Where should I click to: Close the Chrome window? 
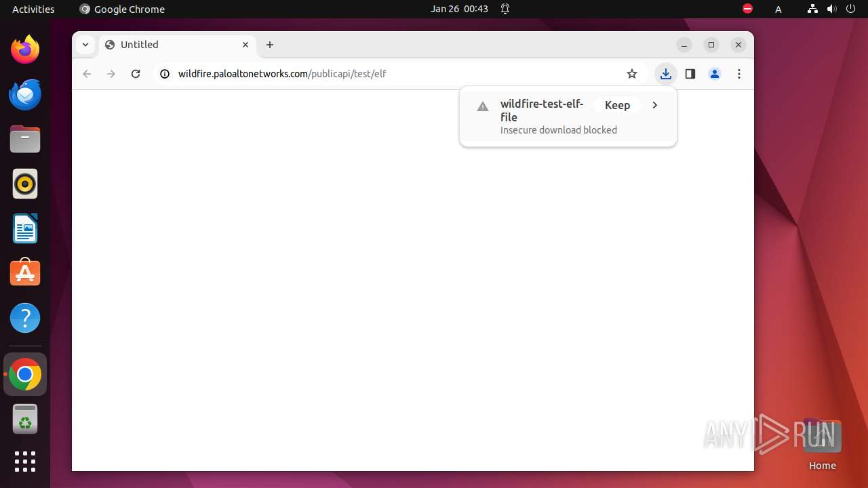[738, 45]
